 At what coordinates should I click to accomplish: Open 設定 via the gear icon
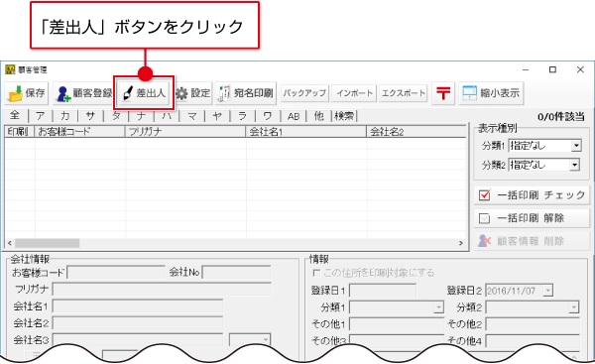tap(193, 93)
